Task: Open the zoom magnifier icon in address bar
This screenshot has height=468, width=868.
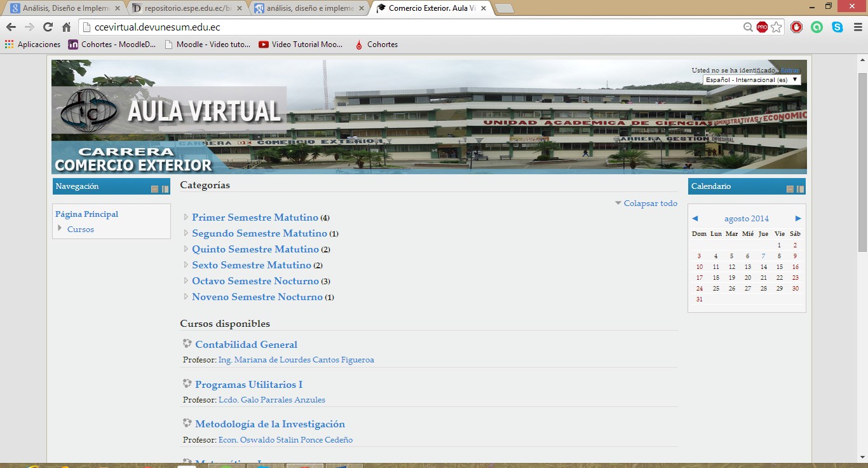Action: click(749, 27)
